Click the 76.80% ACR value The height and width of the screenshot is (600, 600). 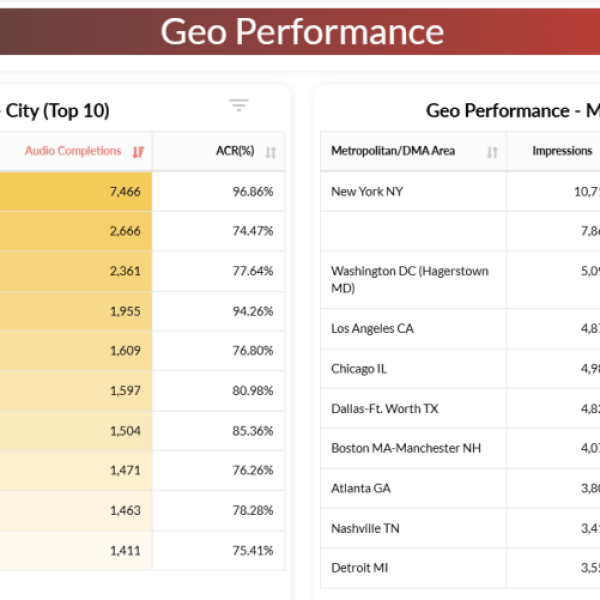click(x=253, y=351)
